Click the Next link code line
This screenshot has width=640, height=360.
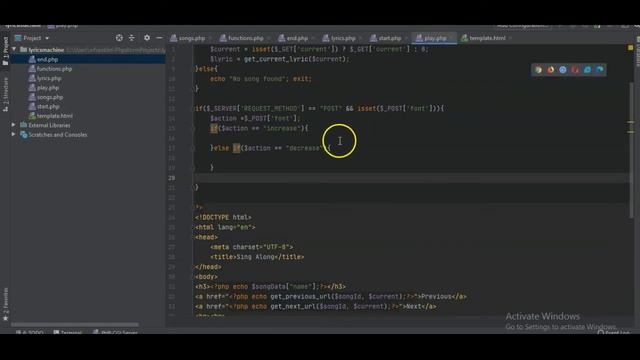316,306
